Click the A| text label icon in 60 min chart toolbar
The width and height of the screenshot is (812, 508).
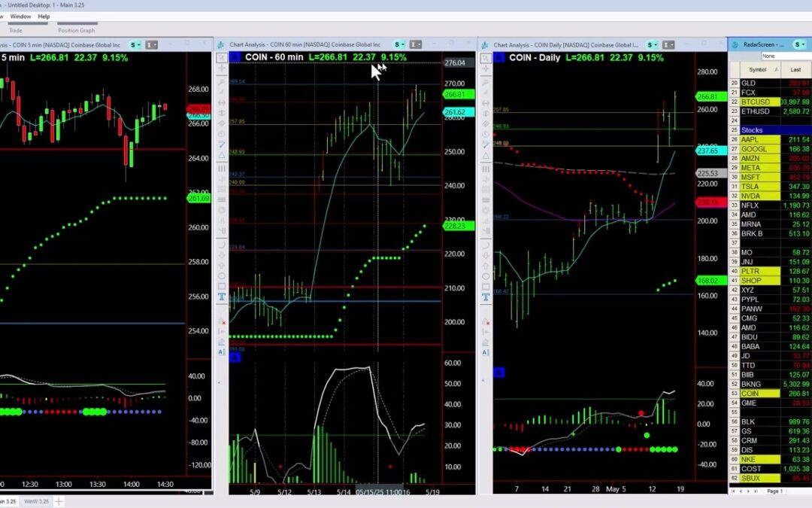(222, 352)
